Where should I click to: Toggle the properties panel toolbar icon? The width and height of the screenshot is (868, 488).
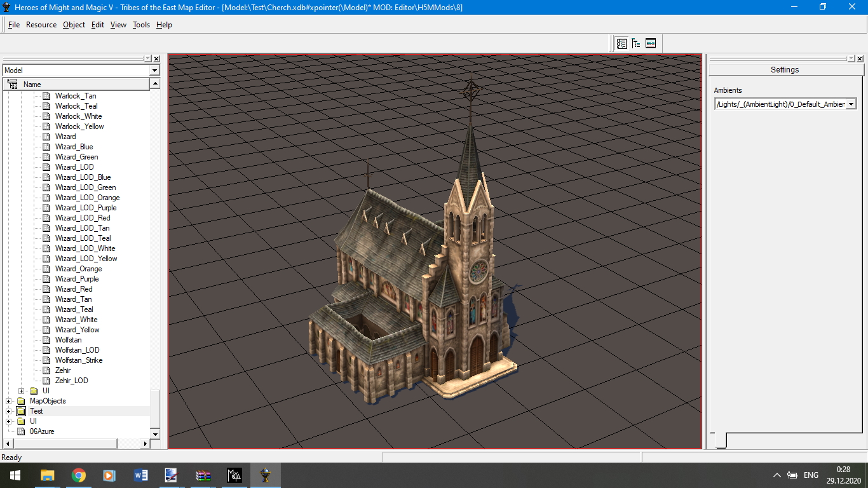(x=622, y=43)
